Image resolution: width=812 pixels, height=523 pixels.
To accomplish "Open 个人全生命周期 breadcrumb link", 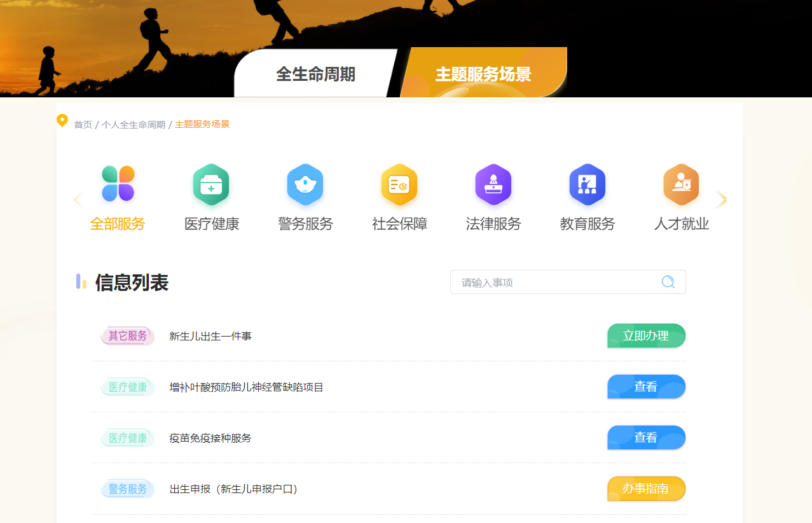I will tap(134, 125).
